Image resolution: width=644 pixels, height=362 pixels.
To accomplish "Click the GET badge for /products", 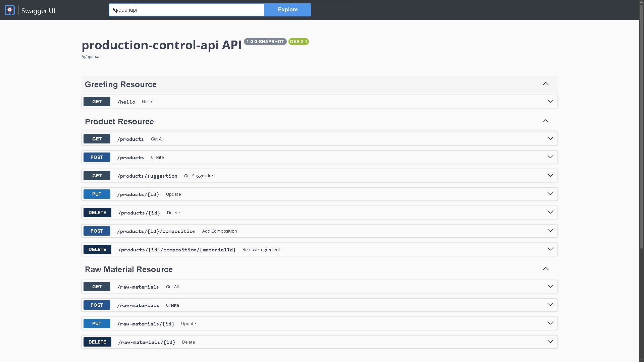I will 97,139.
